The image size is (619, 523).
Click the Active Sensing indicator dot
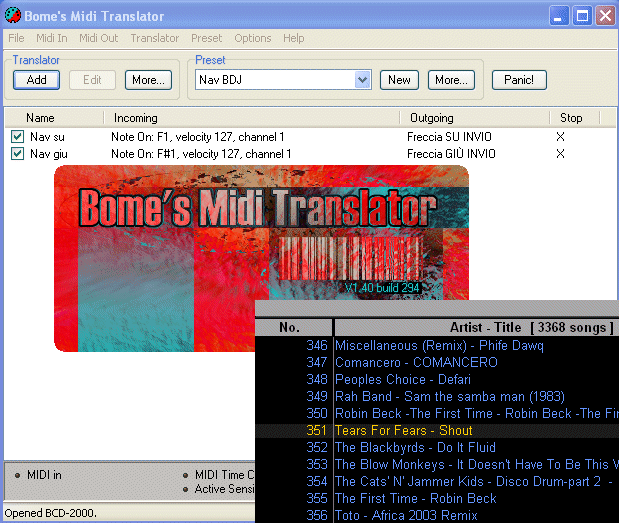185,489
